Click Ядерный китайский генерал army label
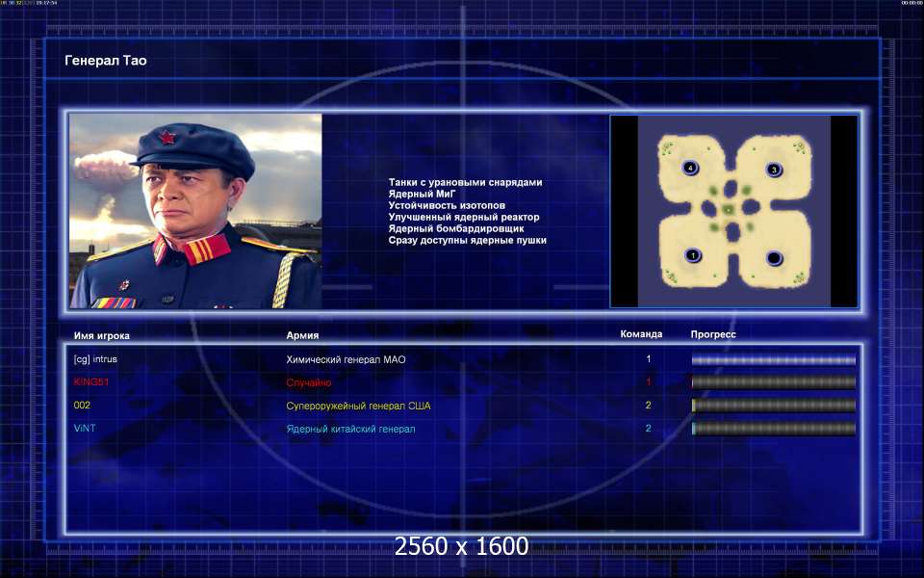 click(350, 429)
